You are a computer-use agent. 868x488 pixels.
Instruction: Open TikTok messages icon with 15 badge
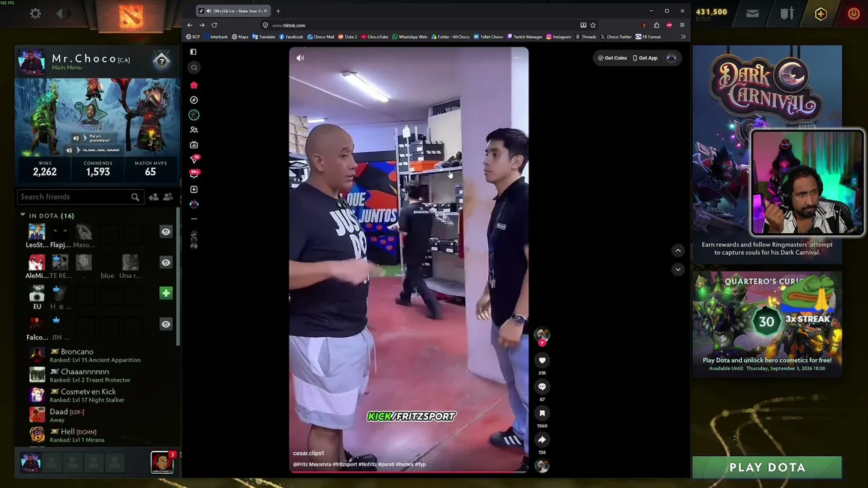coord(195,159)
